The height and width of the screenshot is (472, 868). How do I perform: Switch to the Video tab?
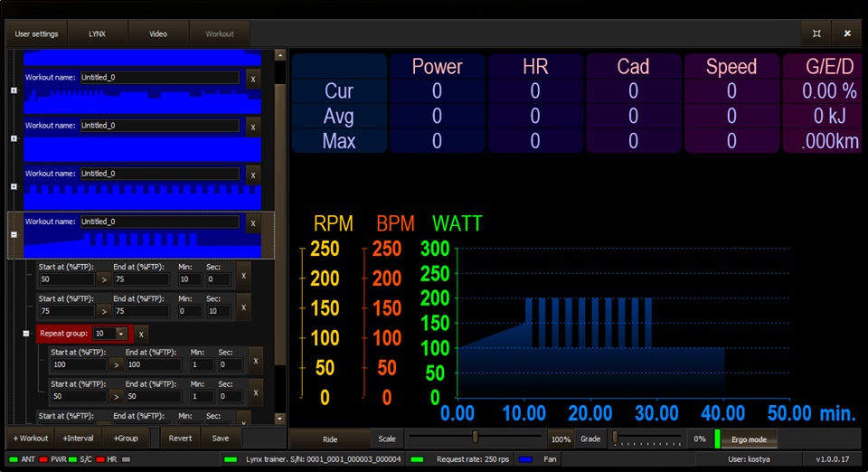tap(158, 33)
